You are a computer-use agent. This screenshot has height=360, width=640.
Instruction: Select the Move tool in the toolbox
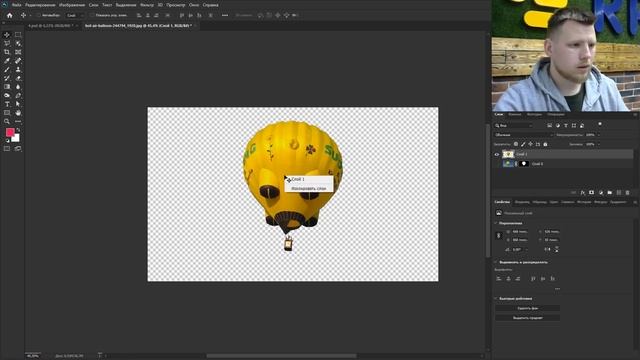pyautogui.click(x=7, y=35)
